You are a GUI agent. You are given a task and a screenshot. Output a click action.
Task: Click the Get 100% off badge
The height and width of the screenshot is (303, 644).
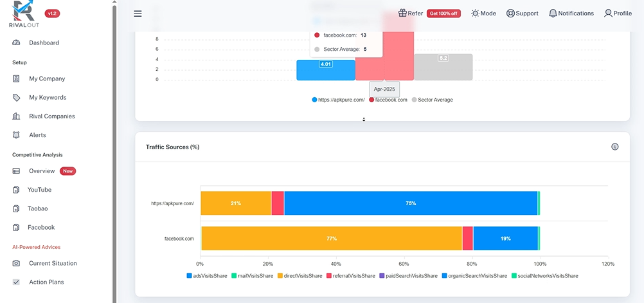[443, 14]
